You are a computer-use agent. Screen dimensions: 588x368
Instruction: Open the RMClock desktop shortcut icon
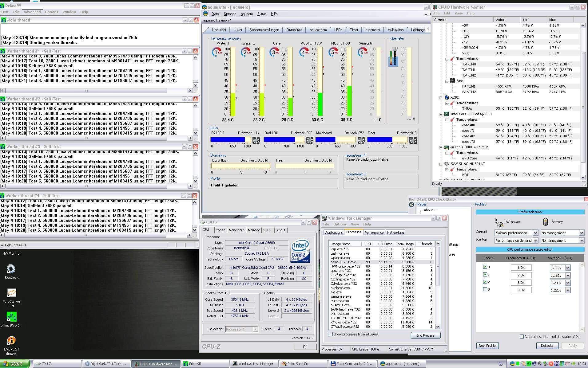click(x=11, y=269)
